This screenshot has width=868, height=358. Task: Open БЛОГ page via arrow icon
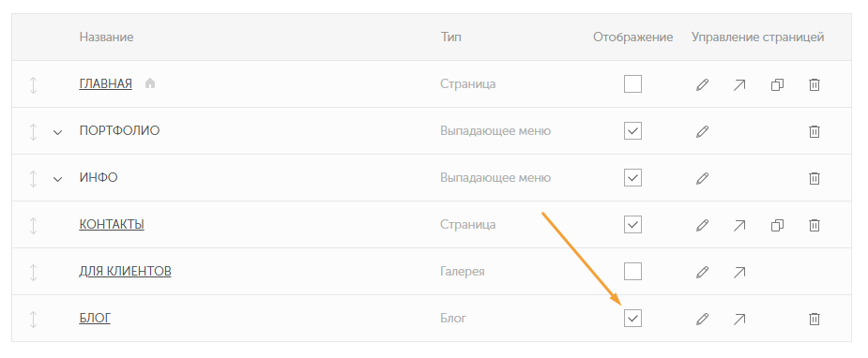click(739, 319)
